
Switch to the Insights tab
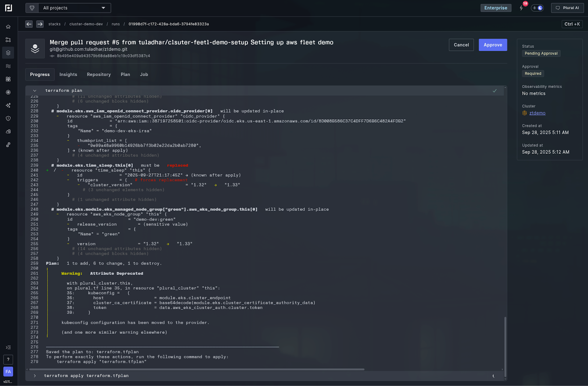tap(68, 74)
